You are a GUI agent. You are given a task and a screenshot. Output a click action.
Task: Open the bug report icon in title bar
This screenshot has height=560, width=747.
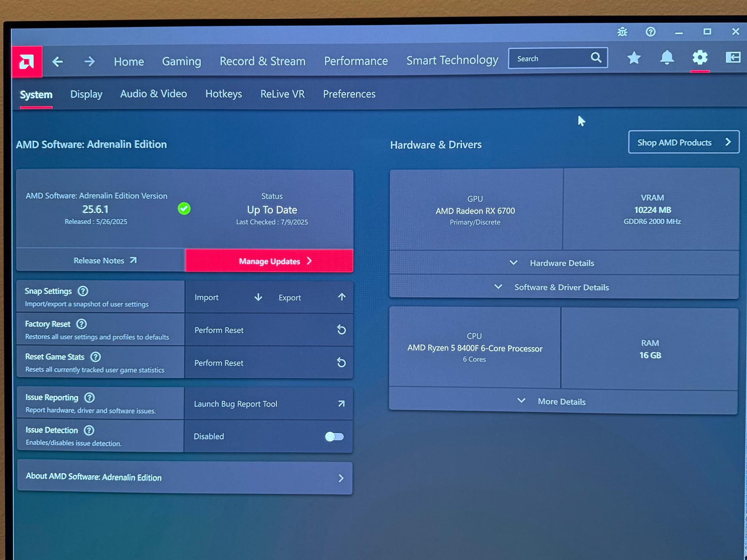622,32
